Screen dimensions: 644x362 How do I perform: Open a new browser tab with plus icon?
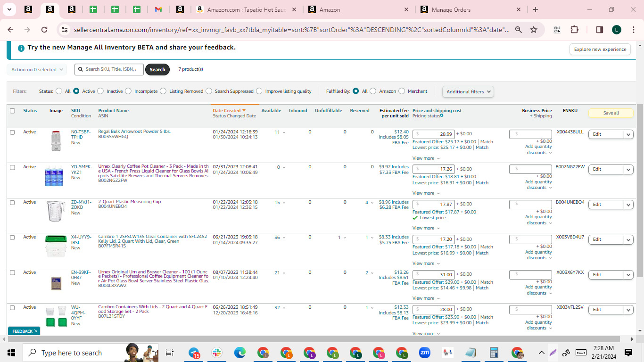coord(536,9)
